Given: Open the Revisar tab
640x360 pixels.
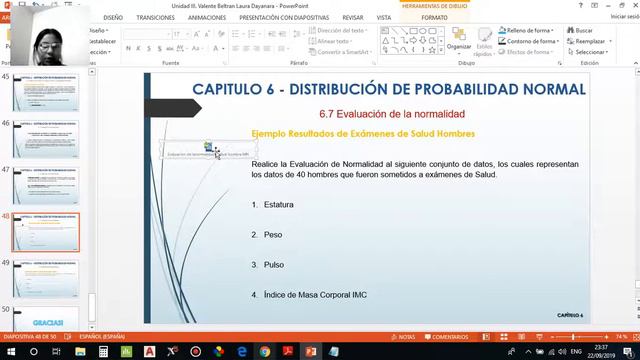Looking at the screenshot, I should click(353, 18).
